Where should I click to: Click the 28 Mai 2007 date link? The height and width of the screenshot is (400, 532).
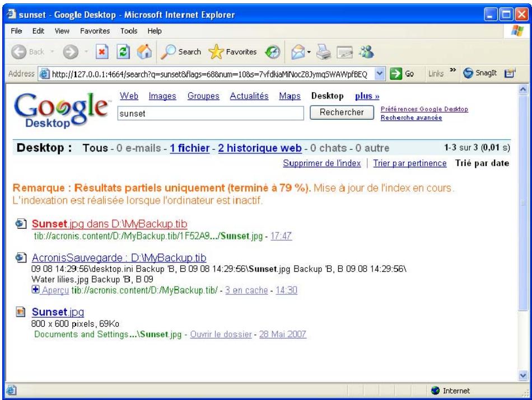[283, 334]
